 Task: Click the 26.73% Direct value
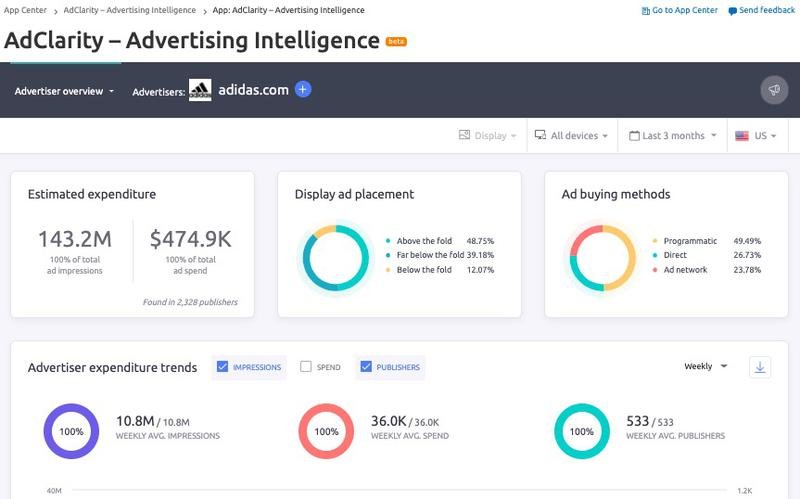(x=747, y=255)
